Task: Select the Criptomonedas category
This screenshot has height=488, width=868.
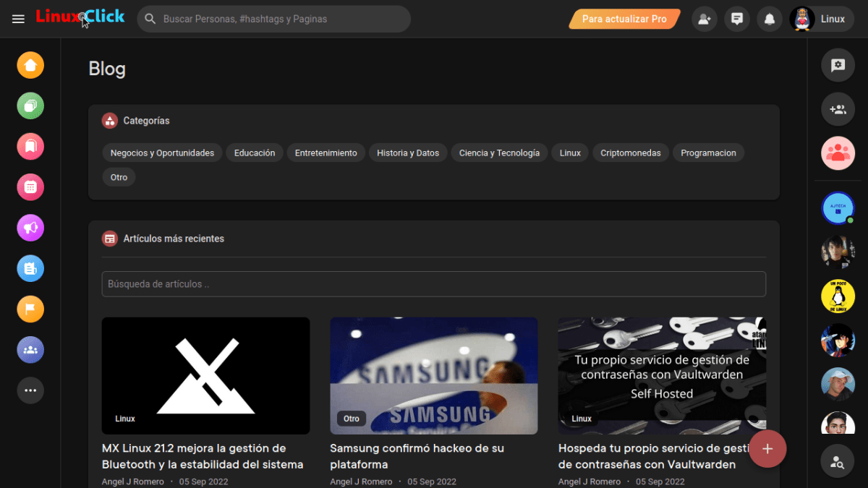Action: pos(630,153)
